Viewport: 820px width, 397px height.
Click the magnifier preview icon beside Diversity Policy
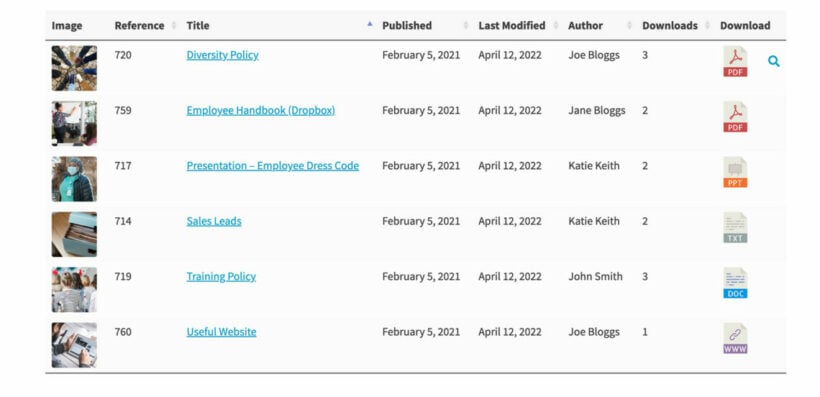pos(773,61)
